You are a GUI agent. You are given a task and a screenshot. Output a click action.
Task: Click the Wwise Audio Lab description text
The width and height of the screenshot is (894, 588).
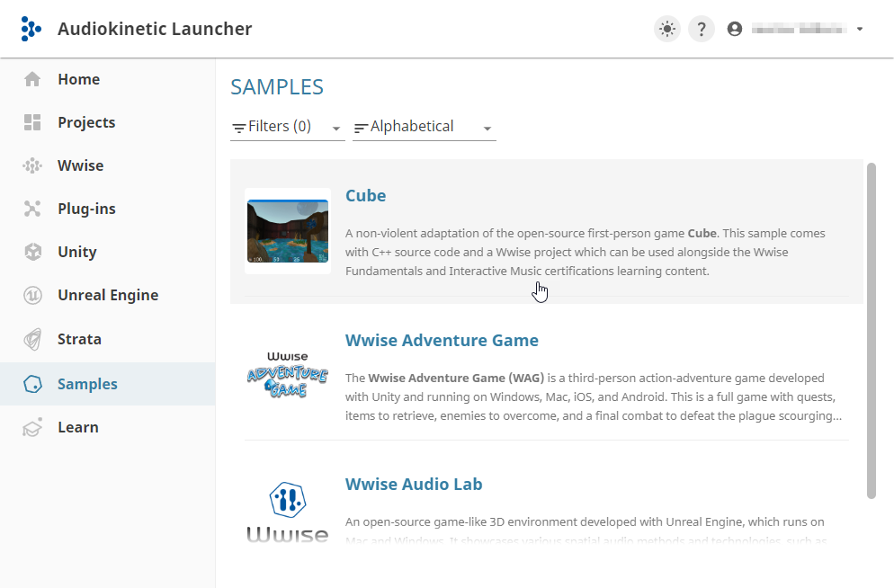586,530
